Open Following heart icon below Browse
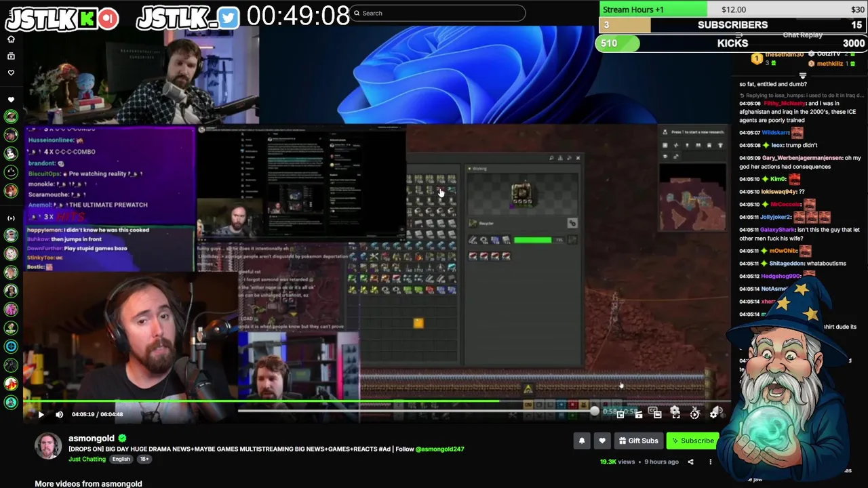This screenshot has height=488, width=868. click(x=11, y=73)
